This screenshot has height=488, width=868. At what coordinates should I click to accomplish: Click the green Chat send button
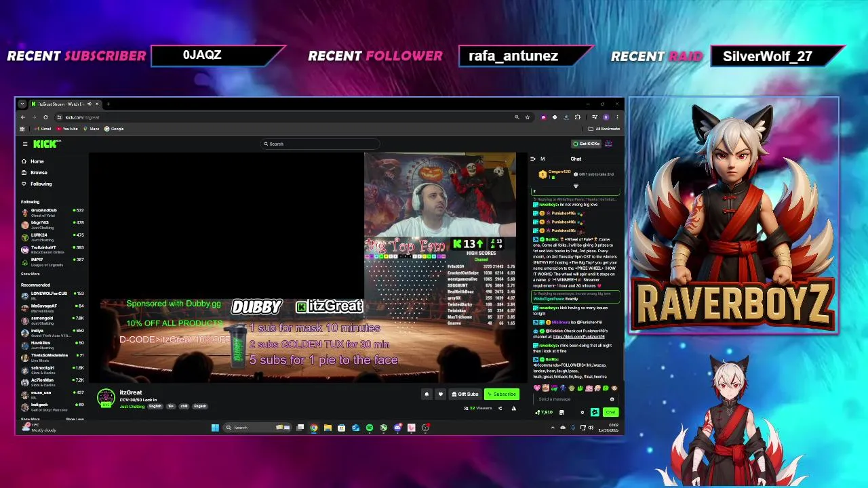point(611,412)
